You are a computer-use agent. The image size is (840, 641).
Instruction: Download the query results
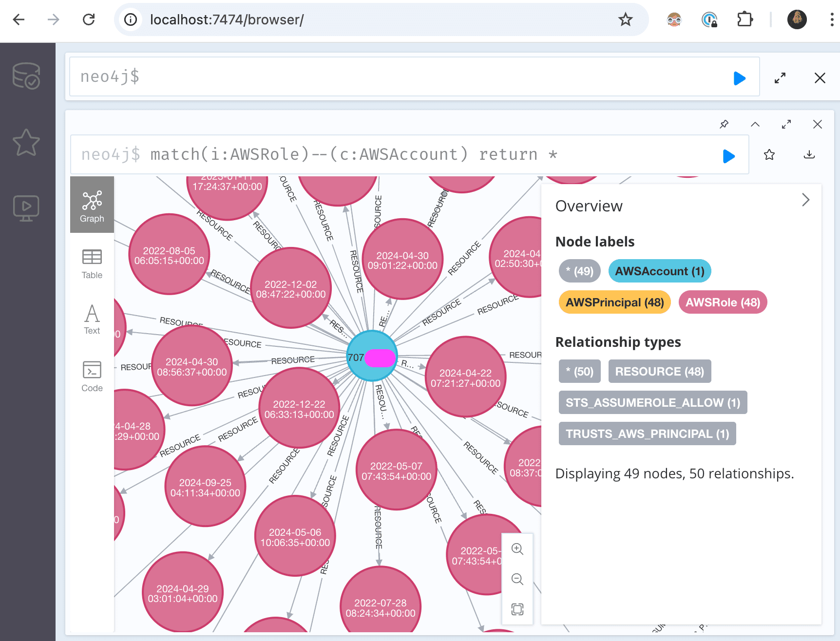809,155
